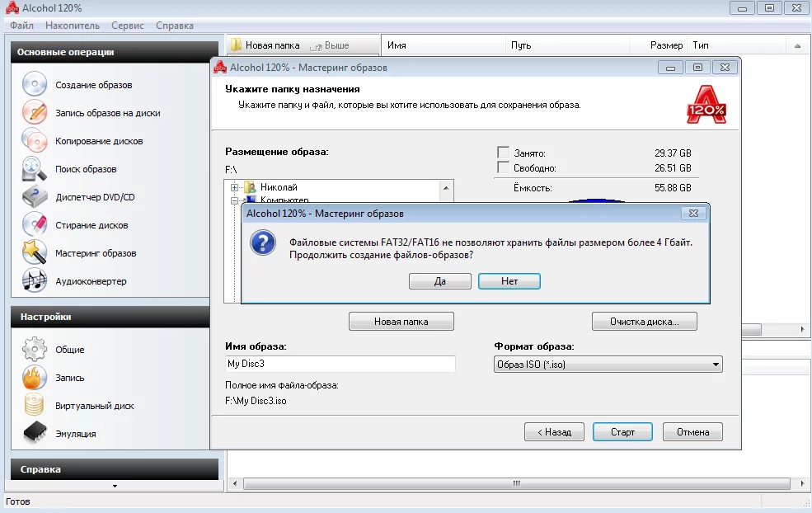Click the Новая папка button in wizard
The image size is (812, 513).
point(401,322)
